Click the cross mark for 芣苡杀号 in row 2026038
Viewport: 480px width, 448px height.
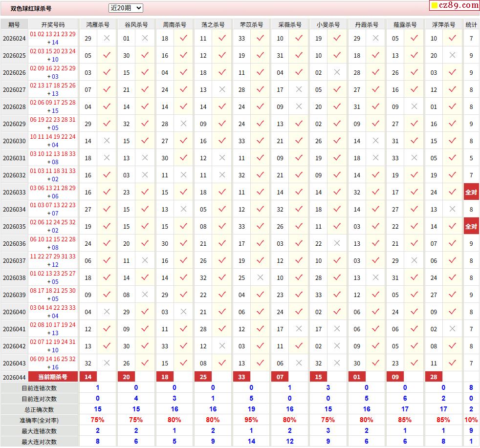click(x=260, y=277)
